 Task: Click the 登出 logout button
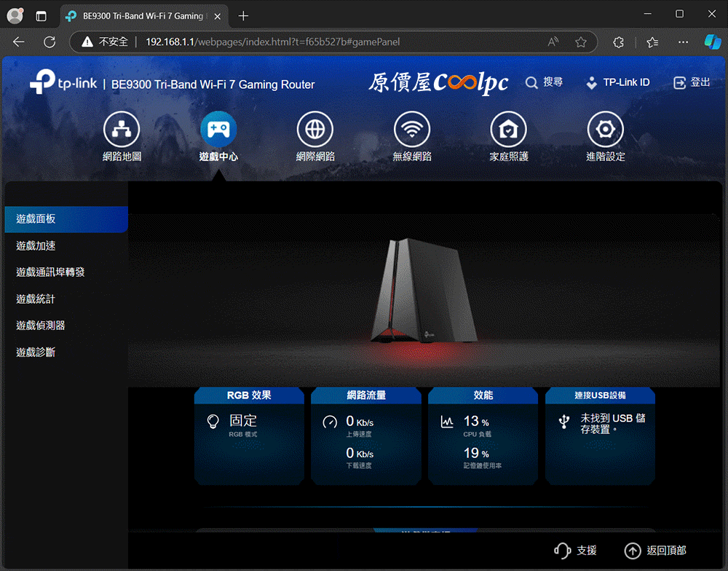(x=692, y=83)
